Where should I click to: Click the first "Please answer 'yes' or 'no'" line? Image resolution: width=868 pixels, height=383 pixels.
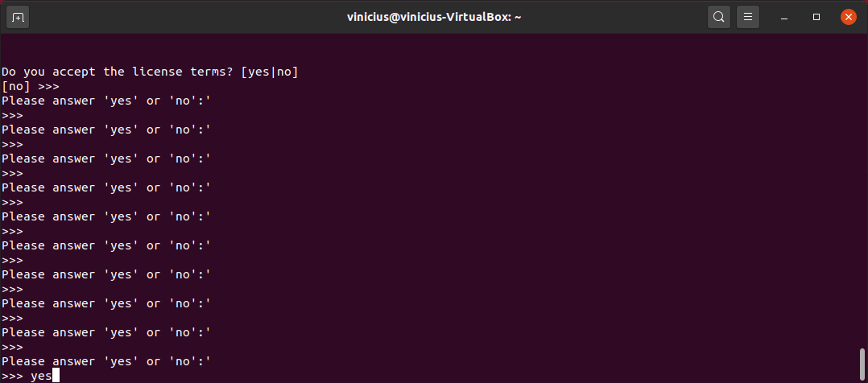click(106, 101)
